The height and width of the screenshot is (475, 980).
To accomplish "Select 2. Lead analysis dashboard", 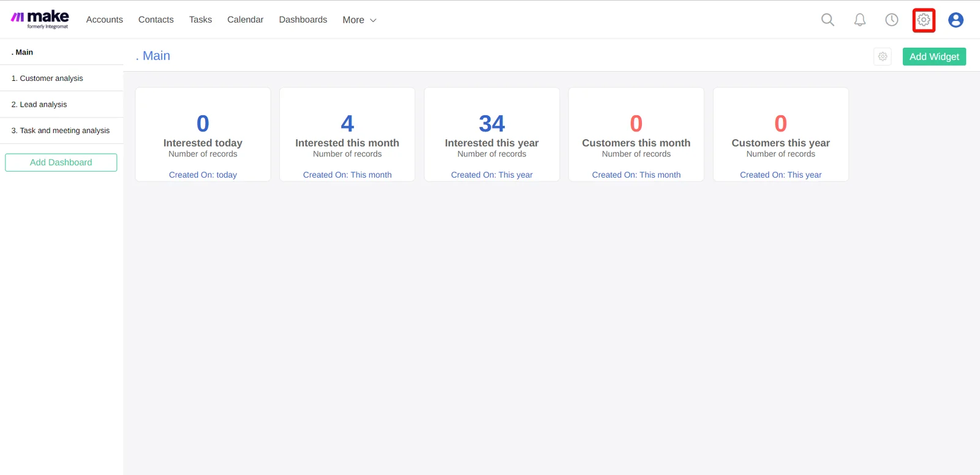I will click(61, 104).
